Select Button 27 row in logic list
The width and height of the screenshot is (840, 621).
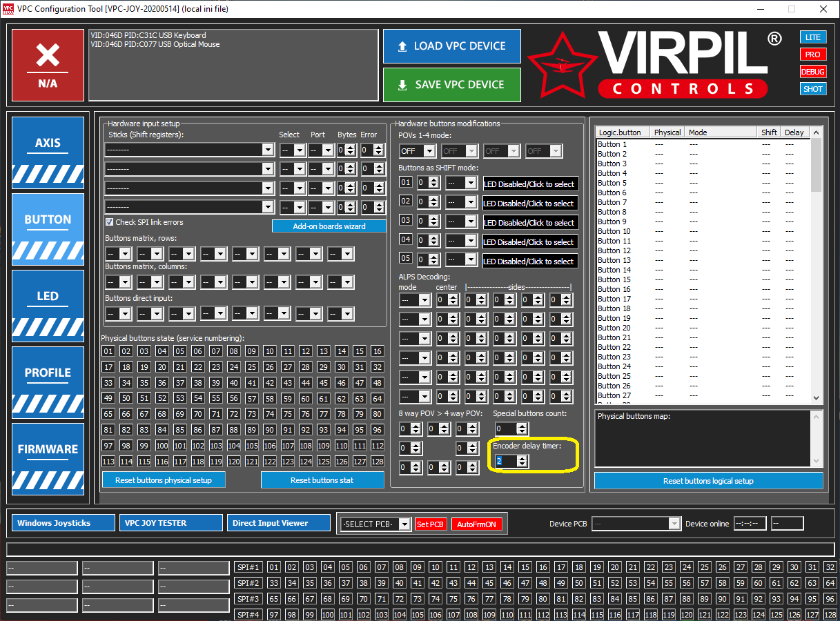703,395
